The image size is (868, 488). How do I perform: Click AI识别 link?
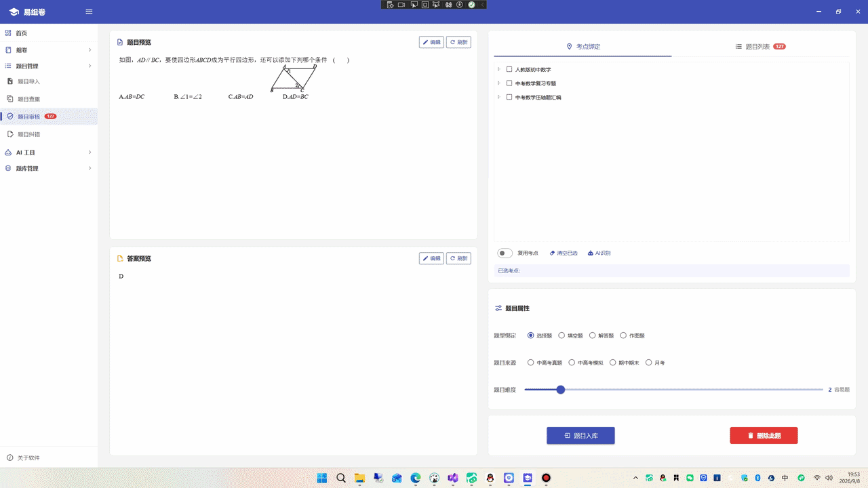point(599,253)
